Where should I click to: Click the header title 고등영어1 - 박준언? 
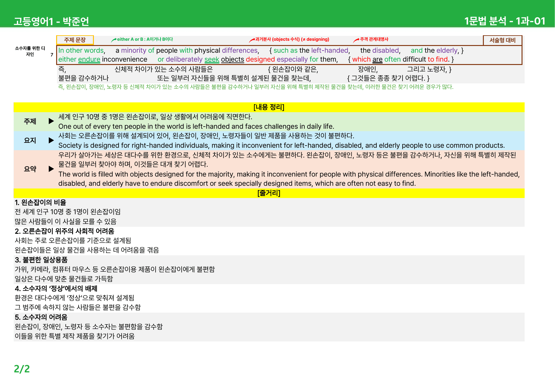tap(51, 21)
